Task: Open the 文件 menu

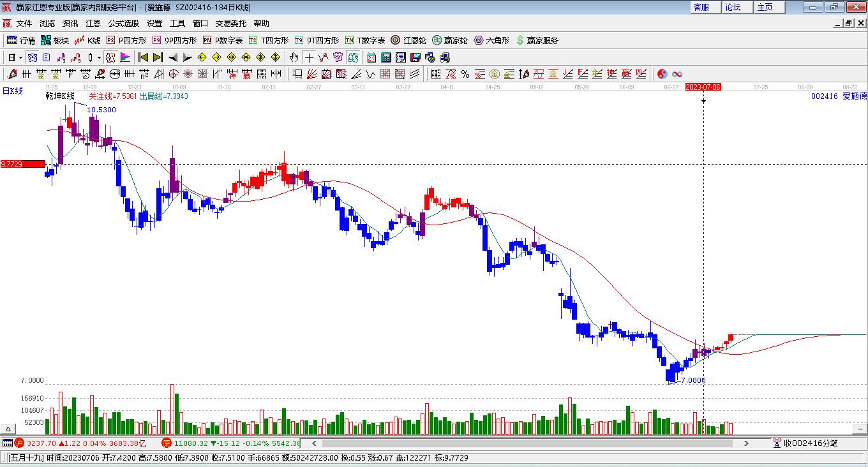Action: click(x=24, y=24)
